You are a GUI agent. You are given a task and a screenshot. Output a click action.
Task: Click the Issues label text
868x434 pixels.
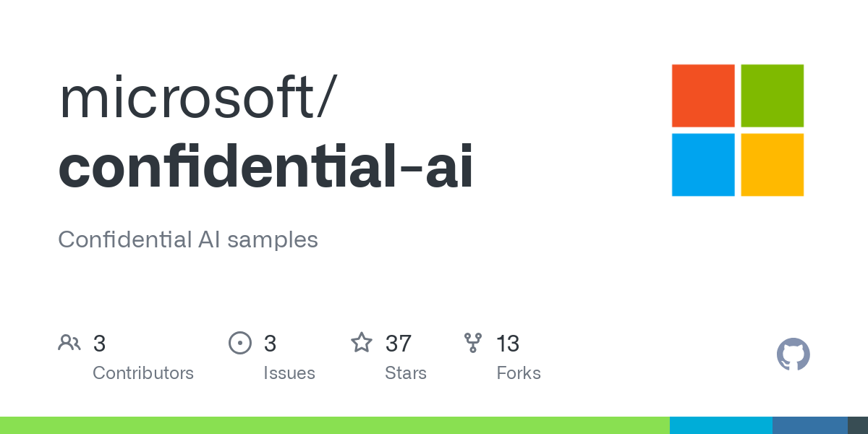click(x=289, y=373)
